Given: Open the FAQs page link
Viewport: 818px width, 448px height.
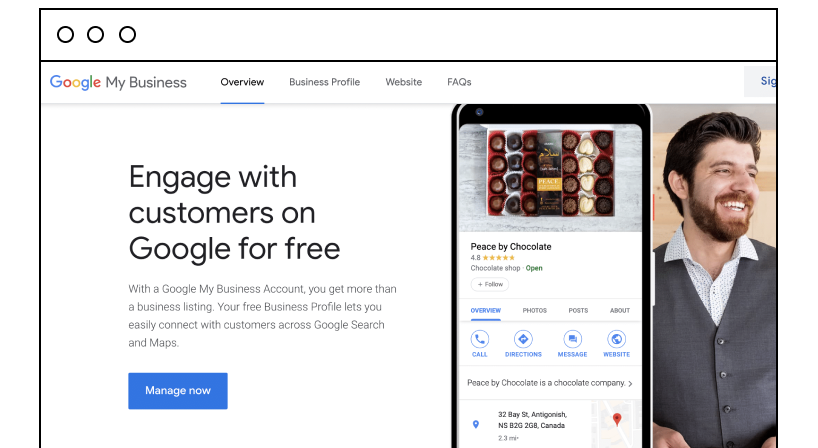Looking at the screenshot, I should [459, 82].
